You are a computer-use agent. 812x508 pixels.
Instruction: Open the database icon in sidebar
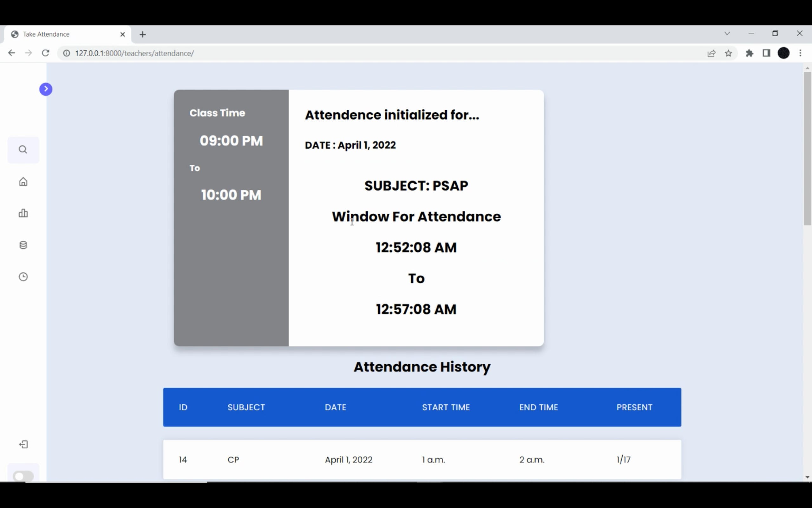[23, 245]
